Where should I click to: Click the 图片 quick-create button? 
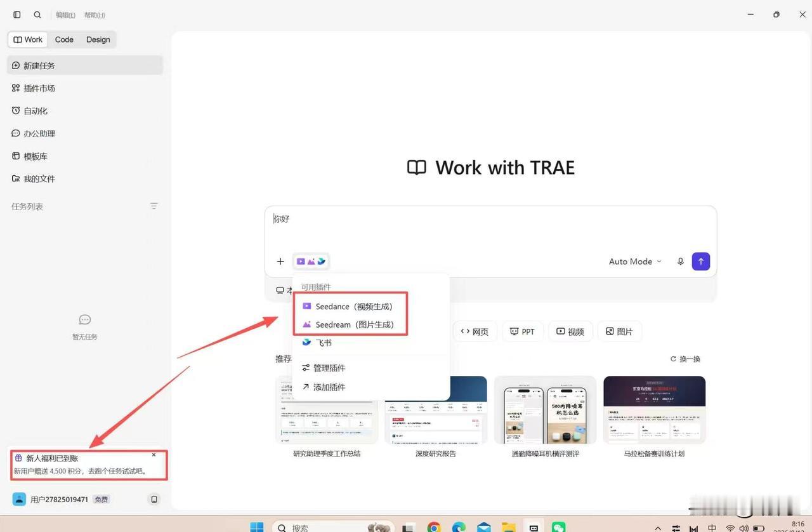[x=619, y=331]
